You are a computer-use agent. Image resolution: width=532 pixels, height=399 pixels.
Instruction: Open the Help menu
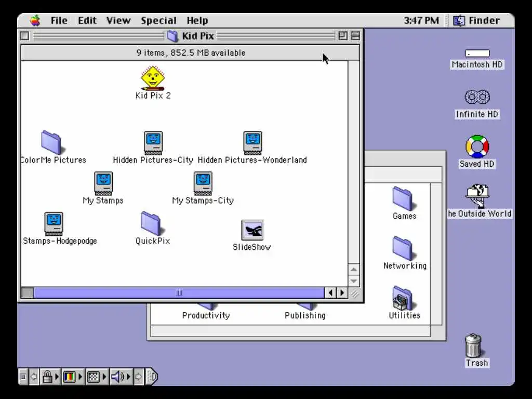pyautogui.click(x=197, y=20)
